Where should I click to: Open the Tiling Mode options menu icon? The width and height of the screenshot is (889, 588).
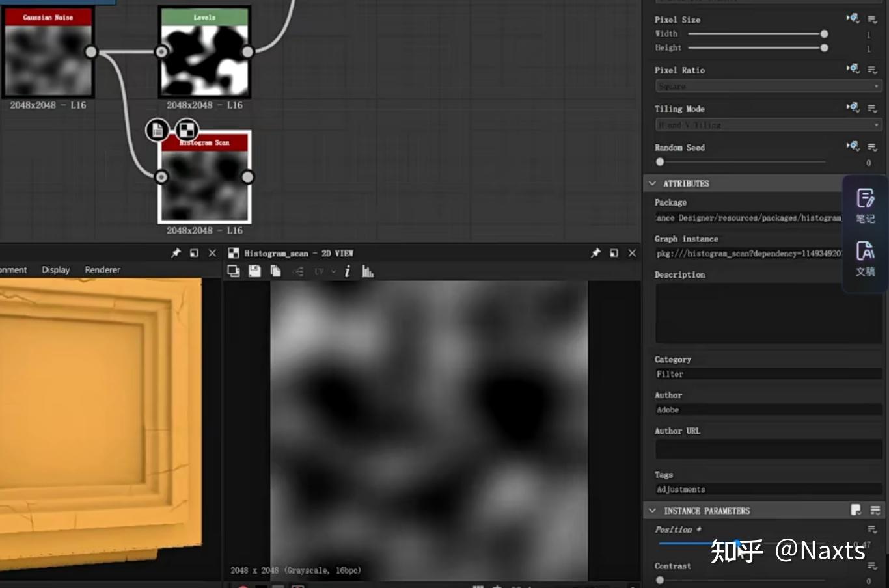coord(872,108)
